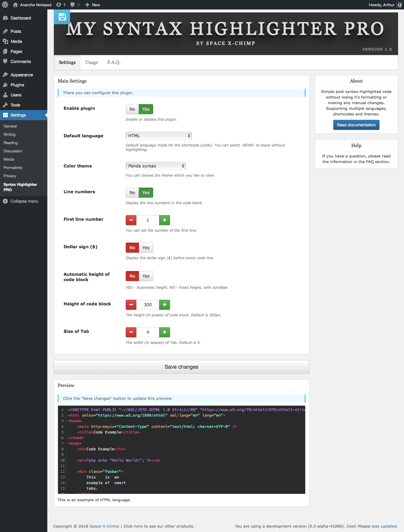Screen dimensions: 404x532
Task: Increase first line number with plus button
Action: (x=164, y=220)
